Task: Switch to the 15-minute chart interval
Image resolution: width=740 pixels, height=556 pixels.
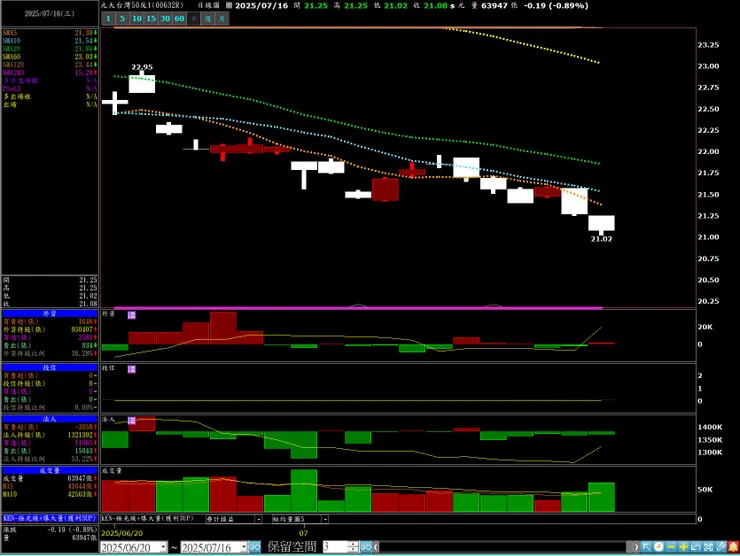Action: (x=151, y=18)
